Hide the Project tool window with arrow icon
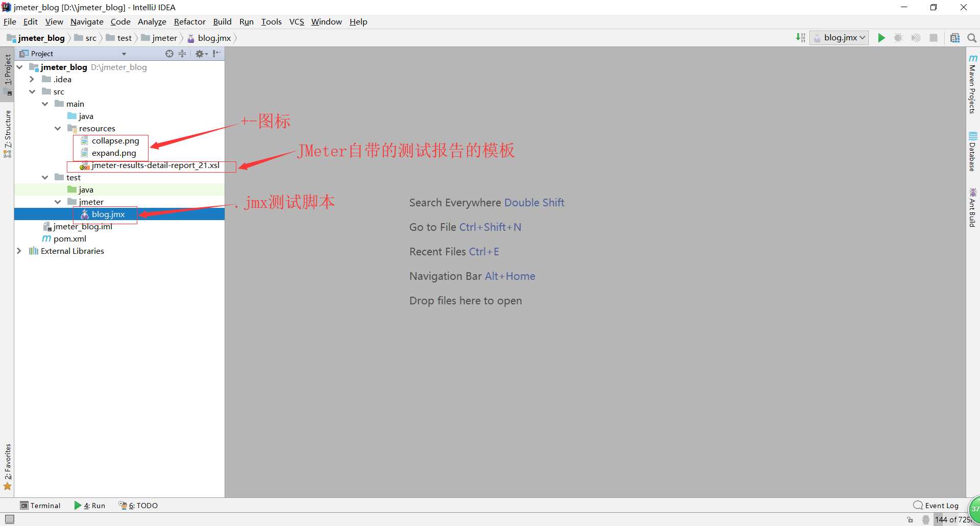 click(216, 54)
